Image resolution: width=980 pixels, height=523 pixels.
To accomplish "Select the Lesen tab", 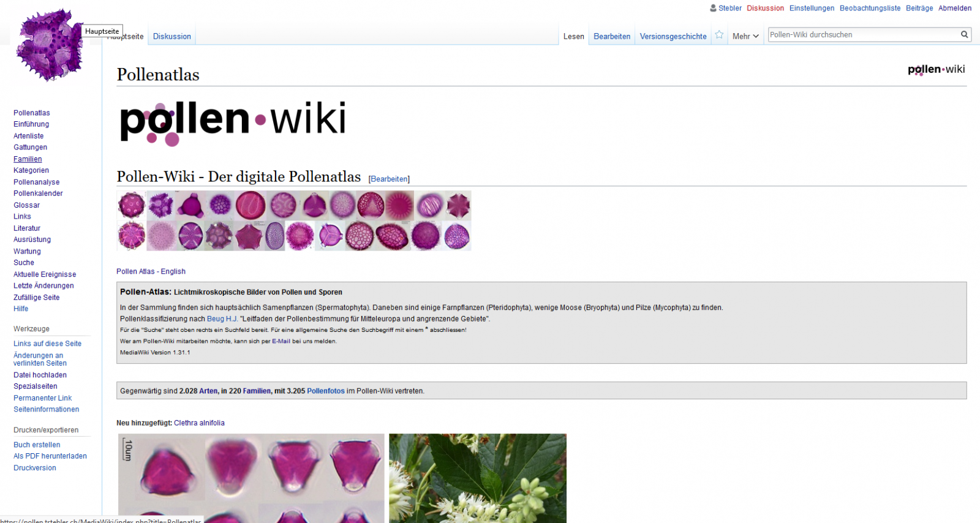I will [x=574, y=36].
